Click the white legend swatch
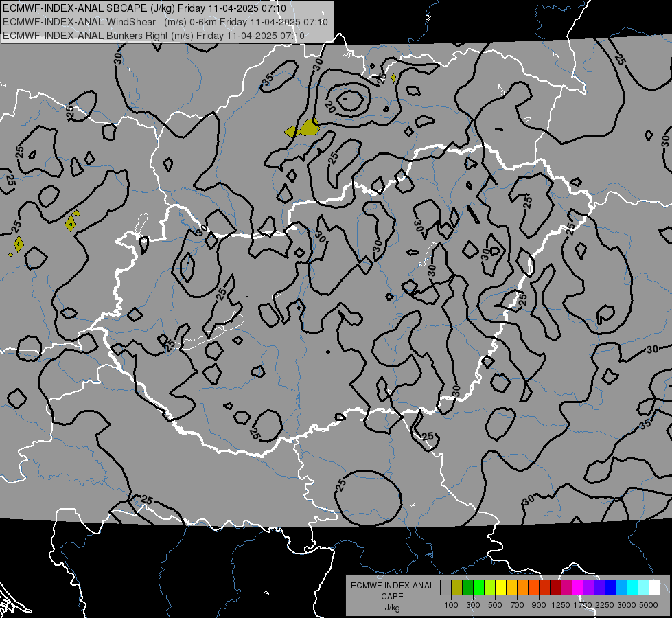The image size is (672, 618). 654,588
